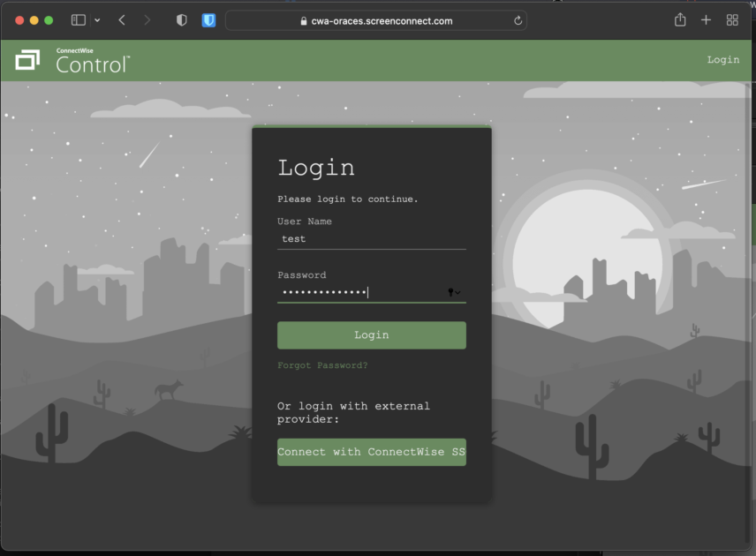Click the large 'Login' heading text
756x556 pixels.
click(316, 169)
